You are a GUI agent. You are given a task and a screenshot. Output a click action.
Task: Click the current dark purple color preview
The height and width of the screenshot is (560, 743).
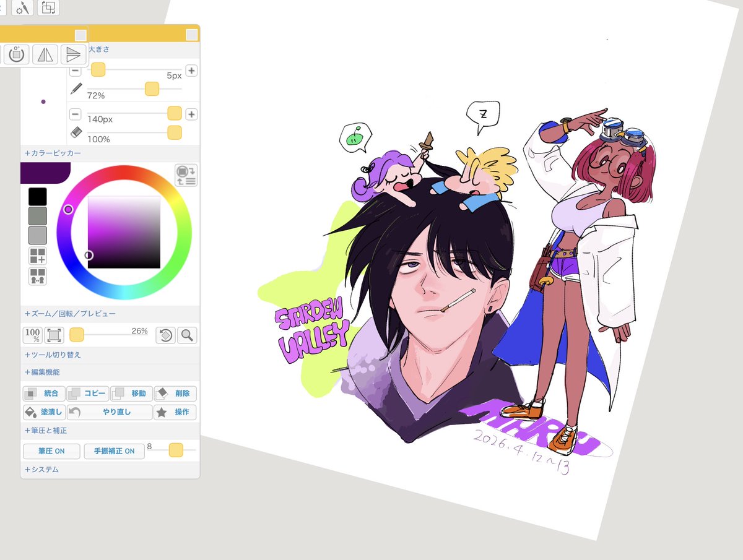(x=45, y=173)
